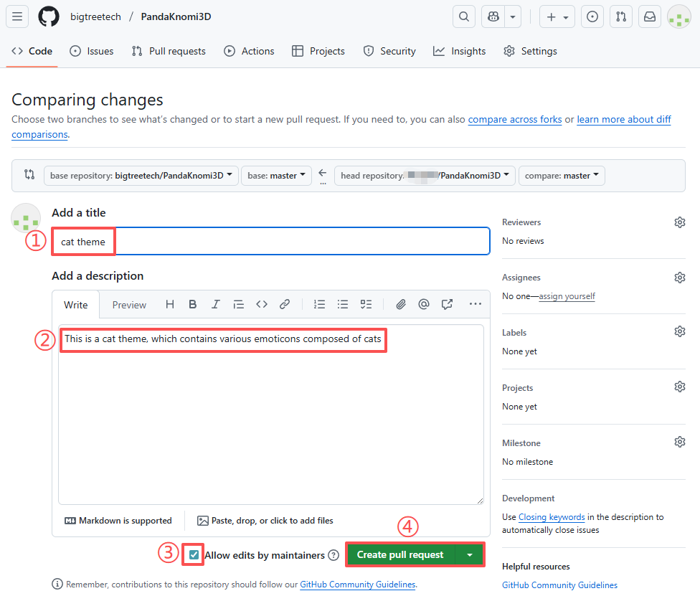Viewport: 700px width, 596px height.
Task: Switch to the Preview tab
Action: [x=129, y=306]
